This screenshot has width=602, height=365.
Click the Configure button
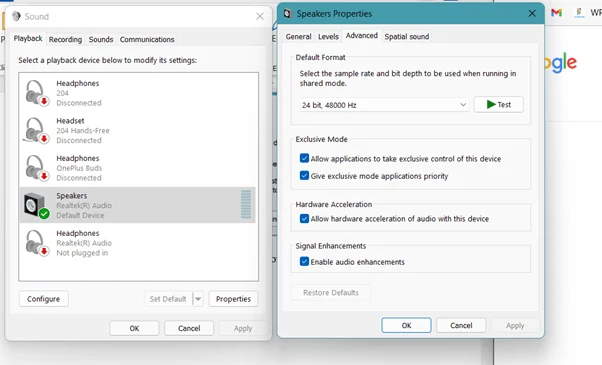point(43,299)
